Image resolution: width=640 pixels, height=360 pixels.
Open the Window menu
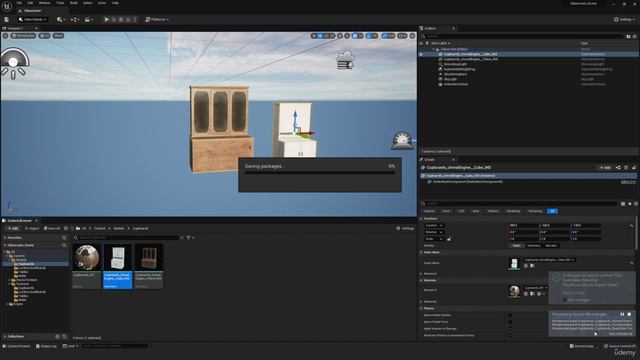click(44, 3)
